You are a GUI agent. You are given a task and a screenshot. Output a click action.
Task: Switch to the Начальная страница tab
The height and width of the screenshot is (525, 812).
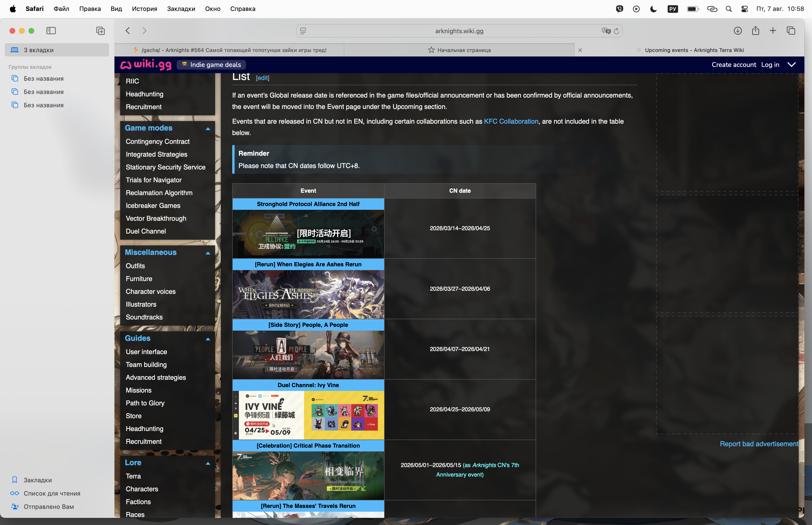[459, 50]
